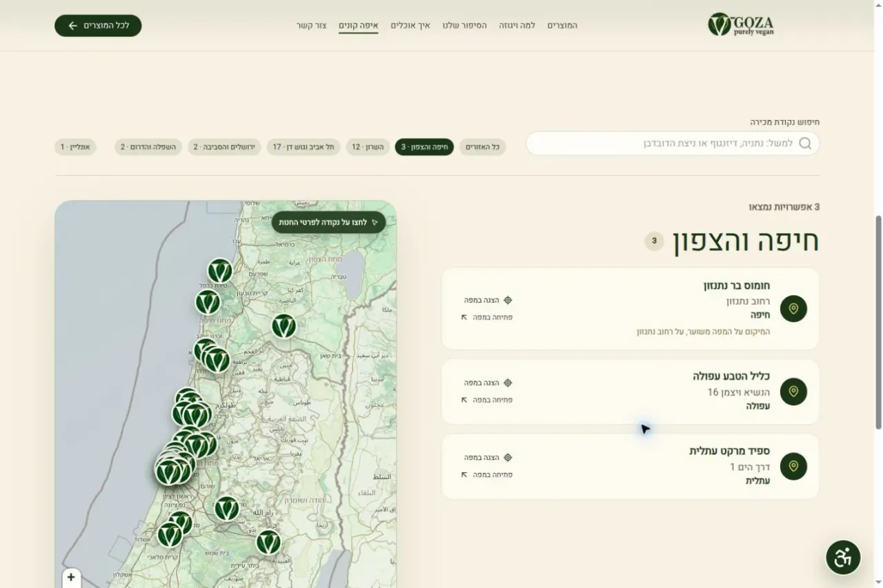Go to למה ויגוזה page

point(517,26)
